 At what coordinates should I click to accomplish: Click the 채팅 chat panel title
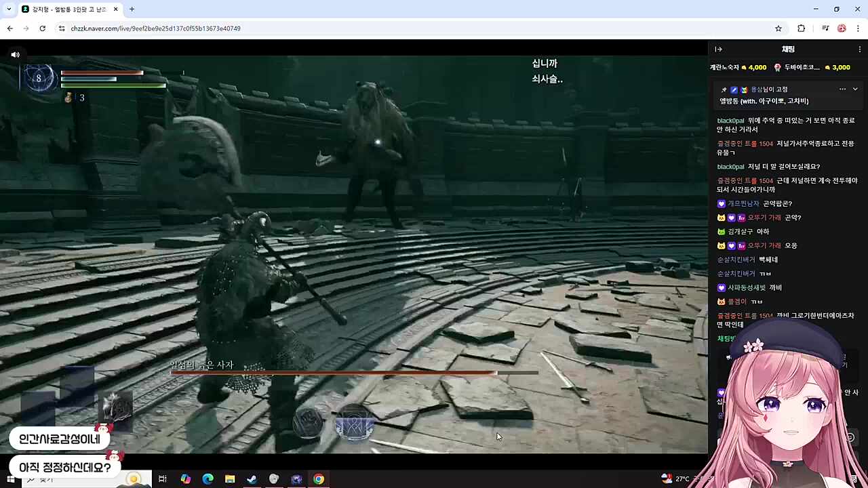[x=788, y=49]
